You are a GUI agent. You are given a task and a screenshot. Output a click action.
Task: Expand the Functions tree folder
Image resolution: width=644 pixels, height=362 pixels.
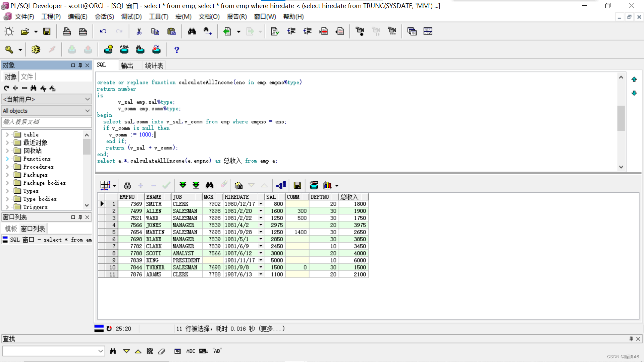[7, 159]
